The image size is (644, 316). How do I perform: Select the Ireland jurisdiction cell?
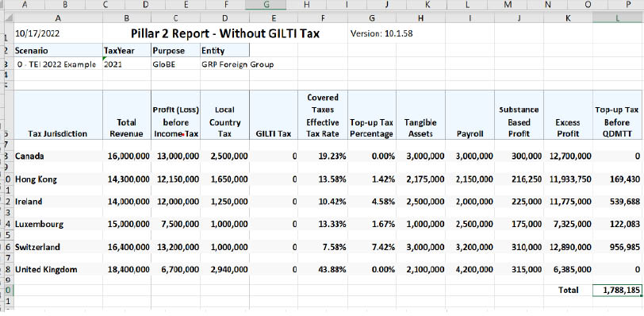(59, 202)
